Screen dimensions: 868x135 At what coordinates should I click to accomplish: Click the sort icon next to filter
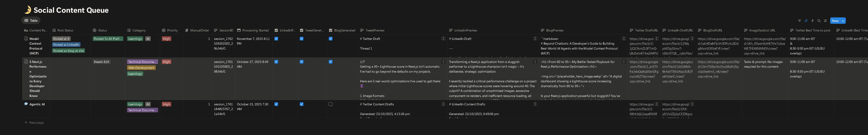point(806,21)
